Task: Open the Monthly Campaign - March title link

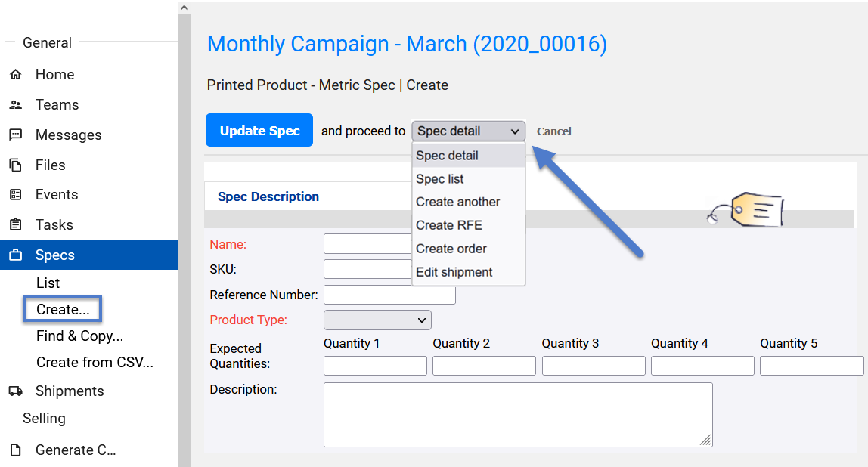Action: pyautogui.click(x=407, y=45)
